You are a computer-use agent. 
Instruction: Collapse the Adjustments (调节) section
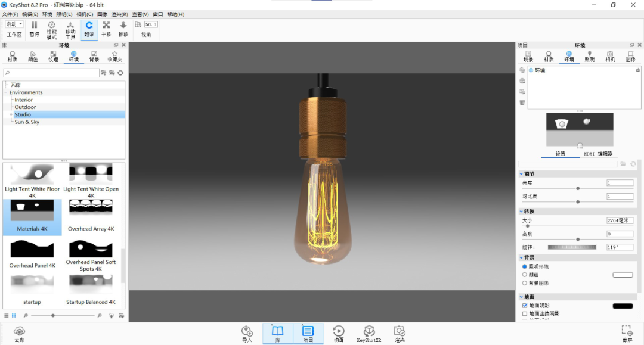(x=521, y=174)
